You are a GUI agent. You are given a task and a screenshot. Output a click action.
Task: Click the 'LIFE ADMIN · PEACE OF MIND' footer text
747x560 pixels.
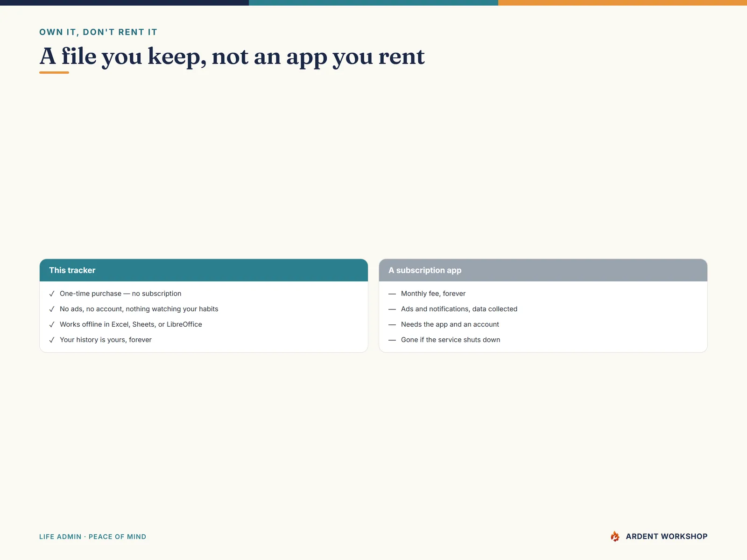(x=92, y=537)
